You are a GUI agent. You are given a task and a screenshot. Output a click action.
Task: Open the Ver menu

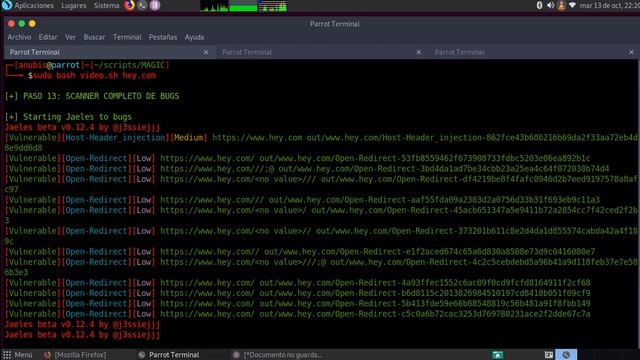coord(70,37)
